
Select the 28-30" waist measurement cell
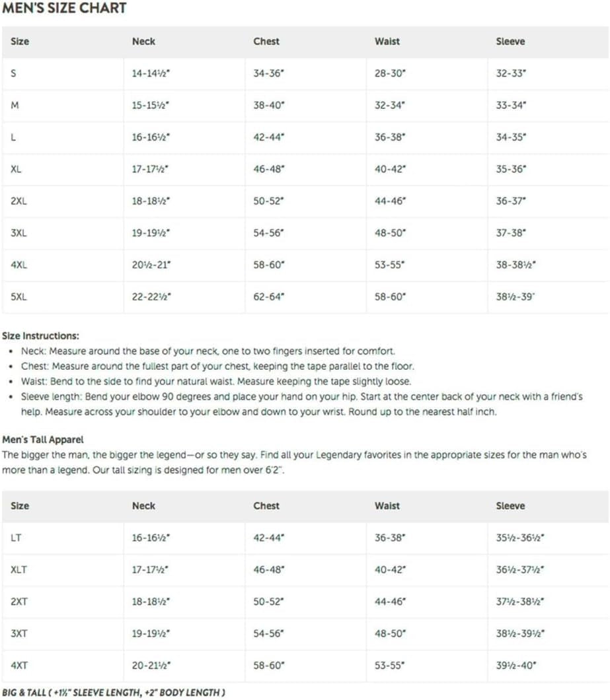(x=389, y=73)
